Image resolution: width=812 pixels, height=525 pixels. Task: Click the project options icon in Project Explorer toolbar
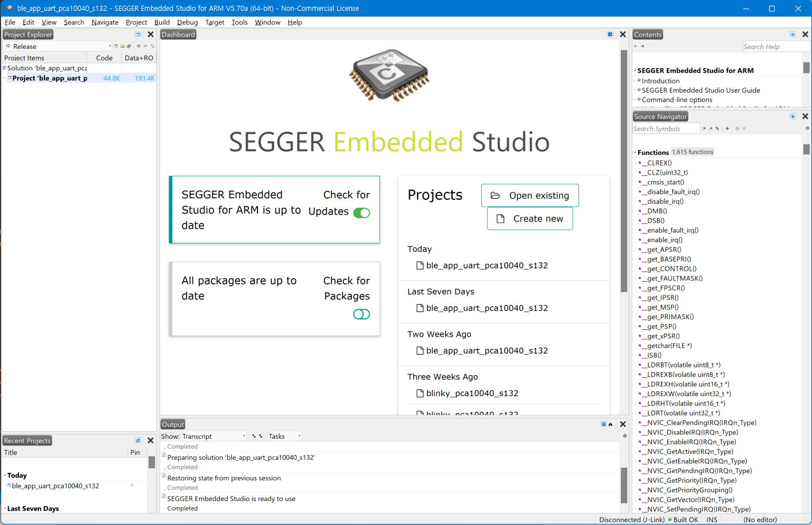pyautogui.click(x=129, y=46)
